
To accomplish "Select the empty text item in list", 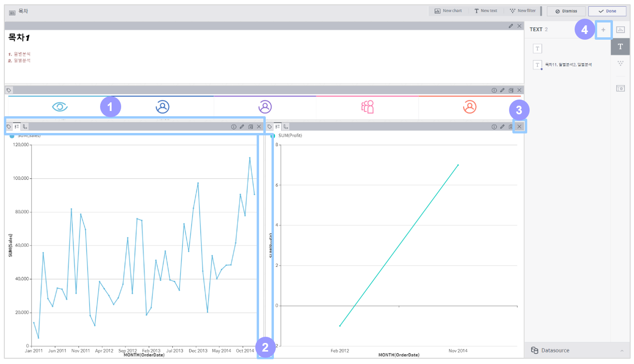I will [x=537, y=48].
